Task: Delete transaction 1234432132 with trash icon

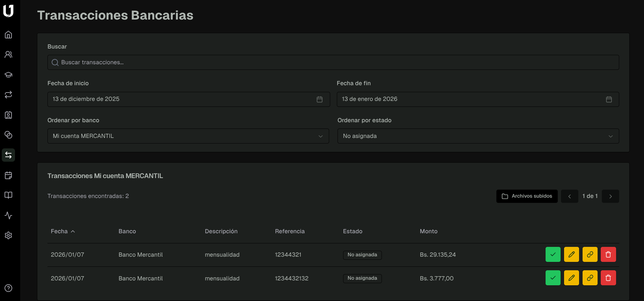Action: (x=608, y=278)
